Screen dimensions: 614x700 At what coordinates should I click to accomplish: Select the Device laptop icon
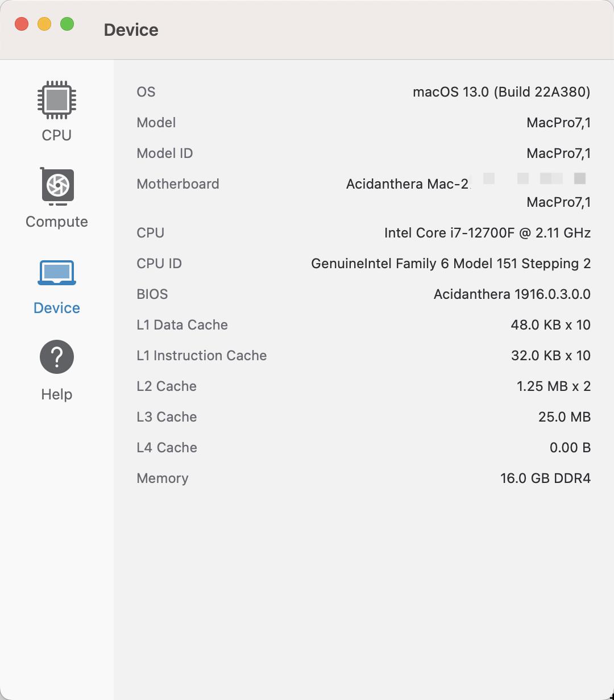coord(56,272)
